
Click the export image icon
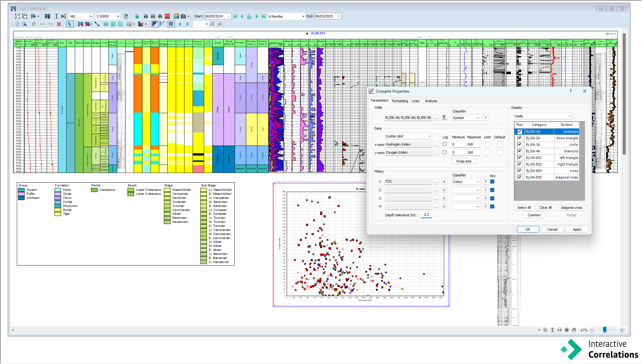point(176,16)
